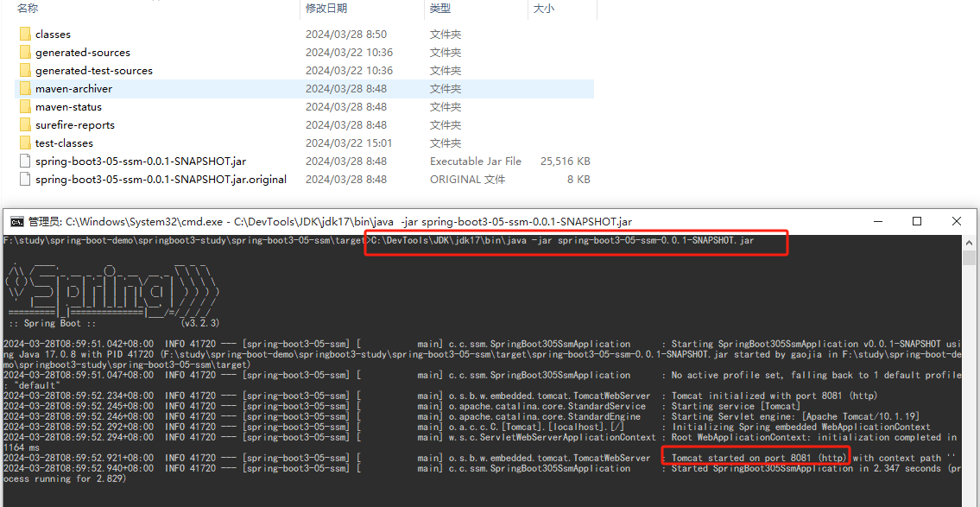Click the Spring Boot (v3.2.3) line
980x507 pixels.
pos(113,323)
